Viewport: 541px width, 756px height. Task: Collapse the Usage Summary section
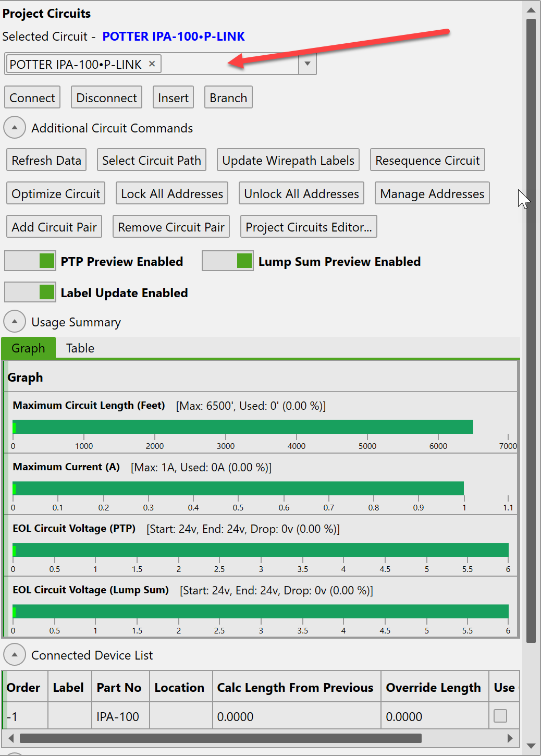coord(15,322)
